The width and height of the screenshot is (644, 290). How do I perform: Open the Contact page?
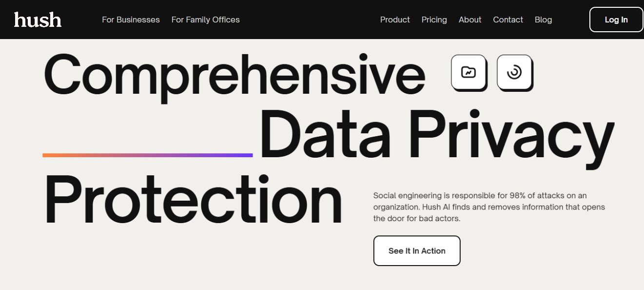click(x=508, y=20)
